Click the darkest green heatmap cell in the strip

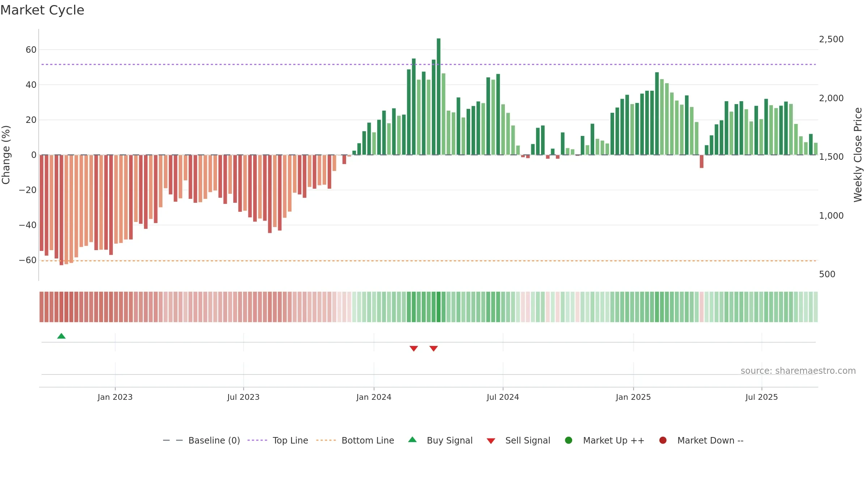438,307
